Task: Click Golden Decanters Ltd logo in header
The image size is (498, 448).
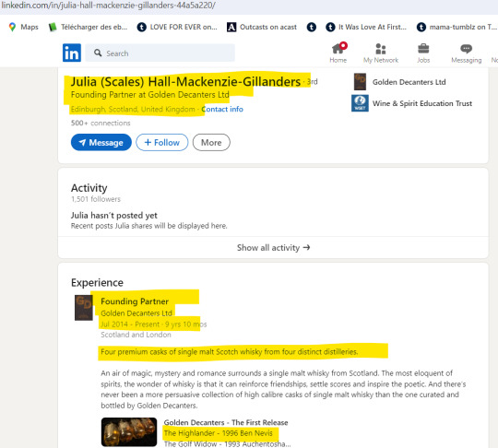Action: click(360, 82)
